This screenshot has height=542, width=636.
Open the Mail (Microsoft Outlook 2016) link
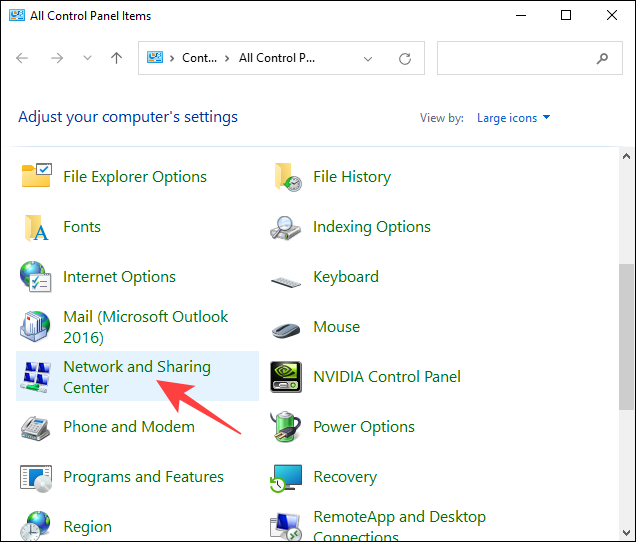coord(145,326)
